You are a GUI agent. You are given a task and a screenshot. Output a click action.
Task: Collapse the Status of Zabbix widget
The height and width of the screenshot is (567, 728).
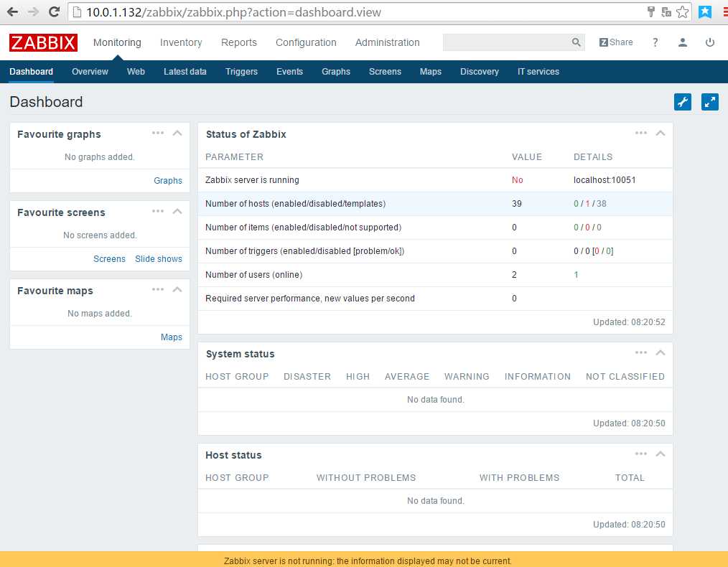(x=661, y=133)
